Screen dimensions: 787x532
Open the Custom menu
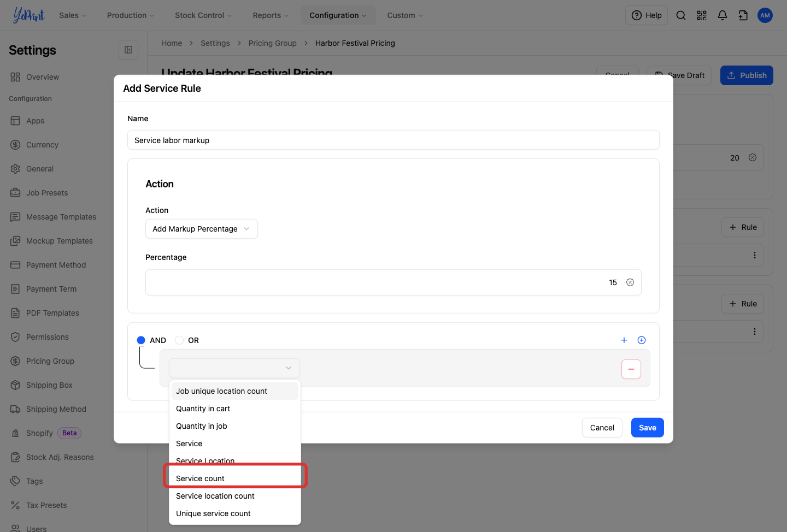(x=405, y=15)
